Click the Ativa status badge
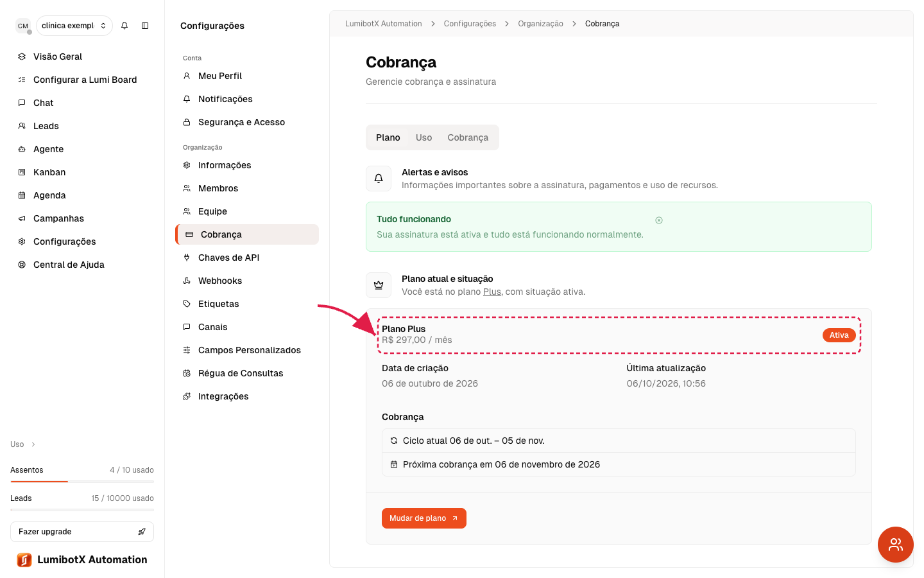Viewport: 924px width, 578px height. 839,335
